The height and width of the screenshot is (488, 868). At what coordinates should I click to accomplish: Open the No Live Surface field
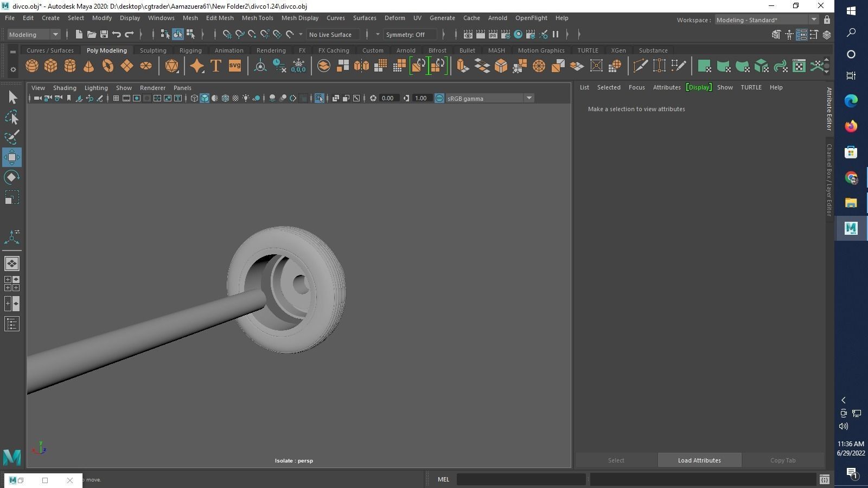[x=333, y=34]
